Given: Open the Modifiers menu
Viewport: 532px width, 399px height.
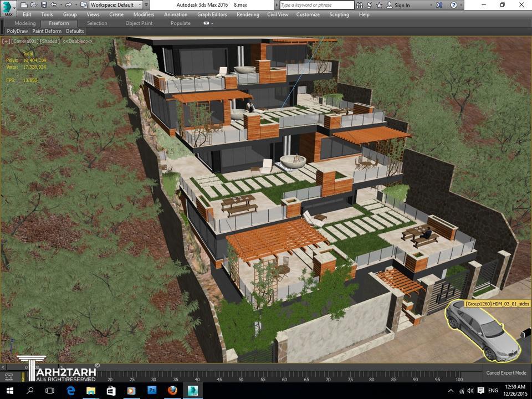Looking at the screenshot, I should tap(144, 14).
